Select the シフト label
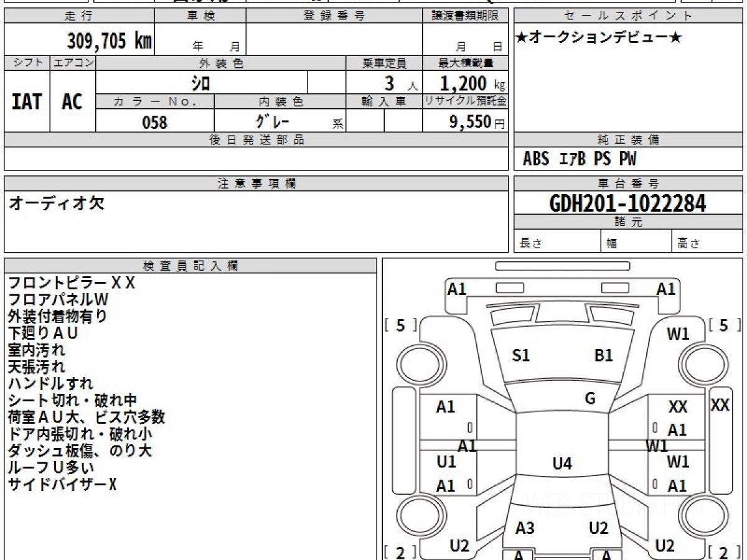Viewport: 747px width, 560px height. pyautogui.click(x=27, y=63)
